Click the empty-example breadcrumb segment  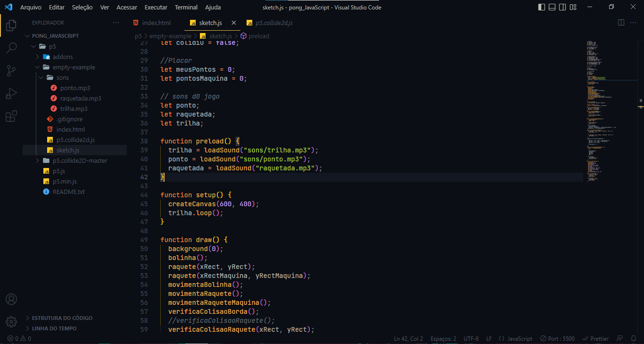[x=170, y=36]
